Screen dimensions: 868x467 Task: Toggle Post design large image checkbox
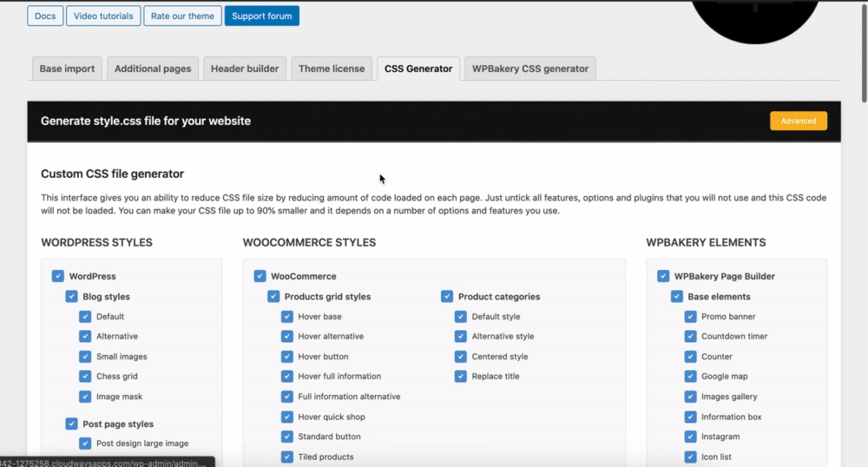85,444
